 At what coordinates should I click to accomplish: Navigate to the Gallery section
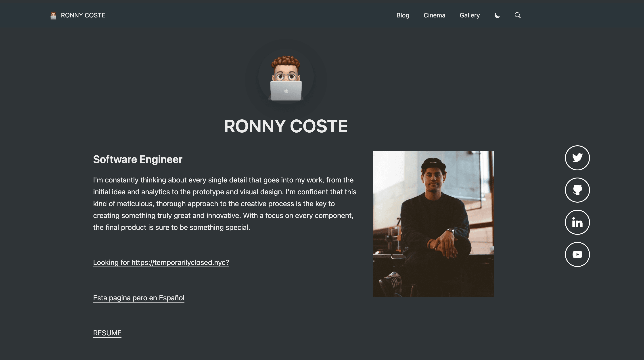pos(470,15)
